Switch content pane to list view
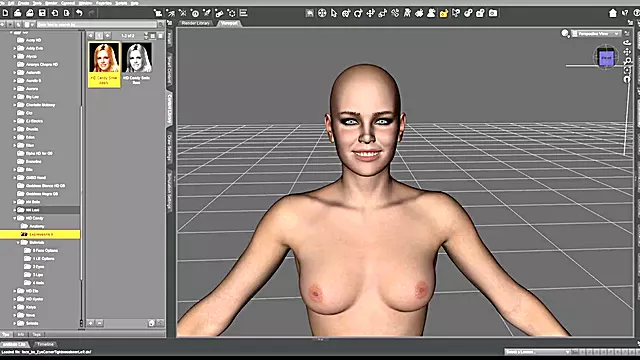This screenshot has width=640, height=360. [160, 36]
